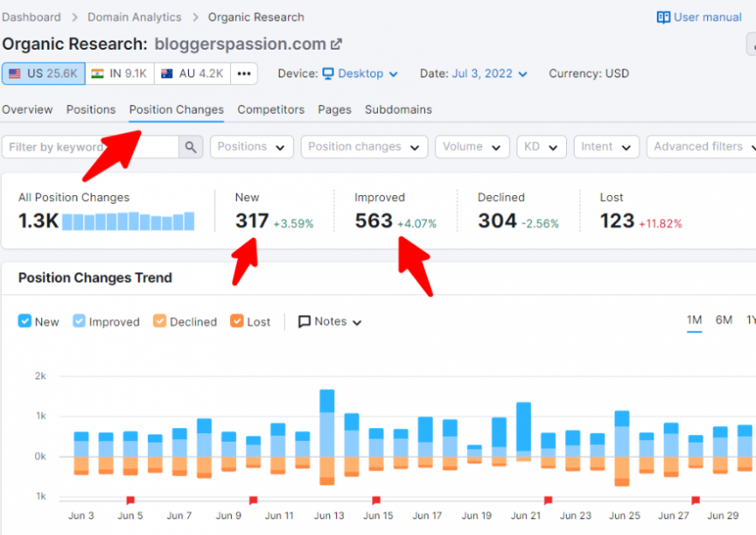The image size is (756, 535).
Task: Uncheck the New series checkbox
Action: click(25, 321)
